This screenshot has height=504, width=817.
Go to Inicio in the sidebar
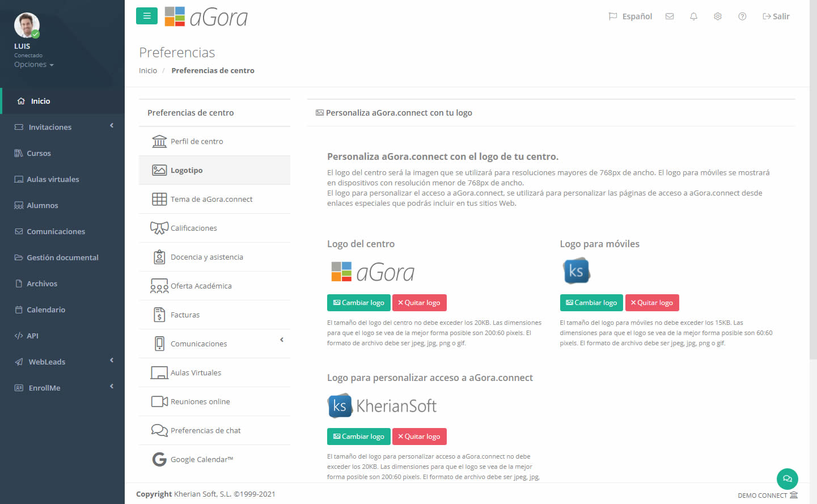[62, 101]
